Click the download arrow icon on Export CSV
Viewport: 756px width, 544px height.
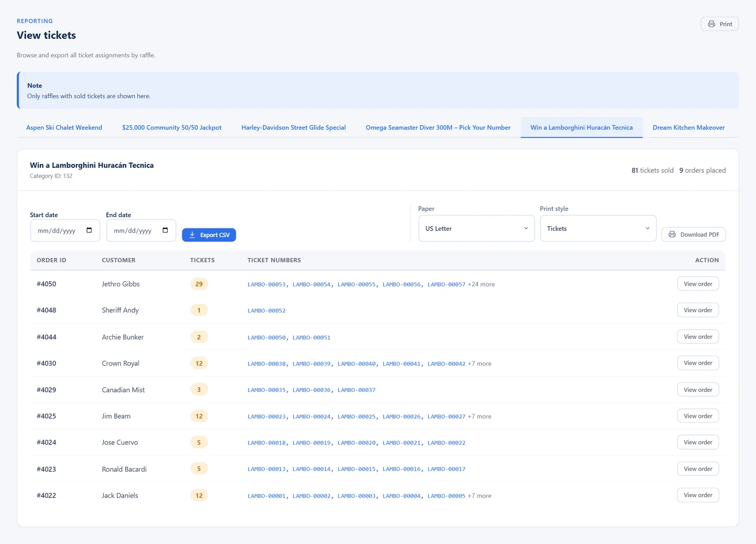pos(192,235)
